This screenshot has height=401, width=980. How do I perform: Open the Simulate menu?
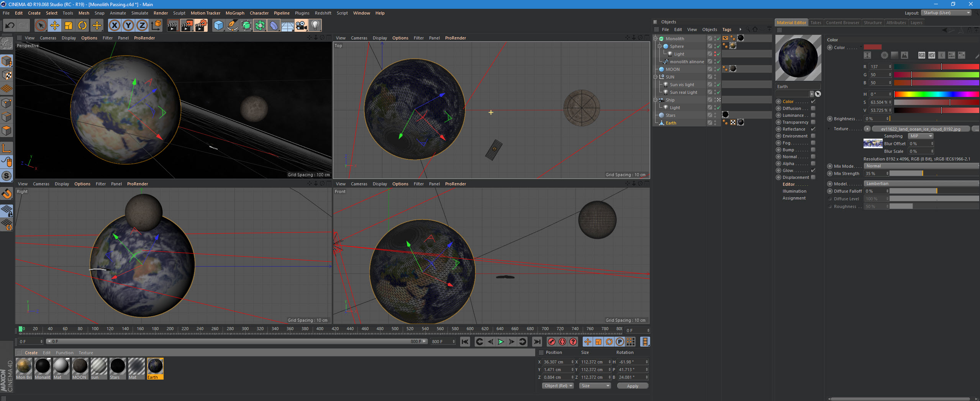(140, 13)
